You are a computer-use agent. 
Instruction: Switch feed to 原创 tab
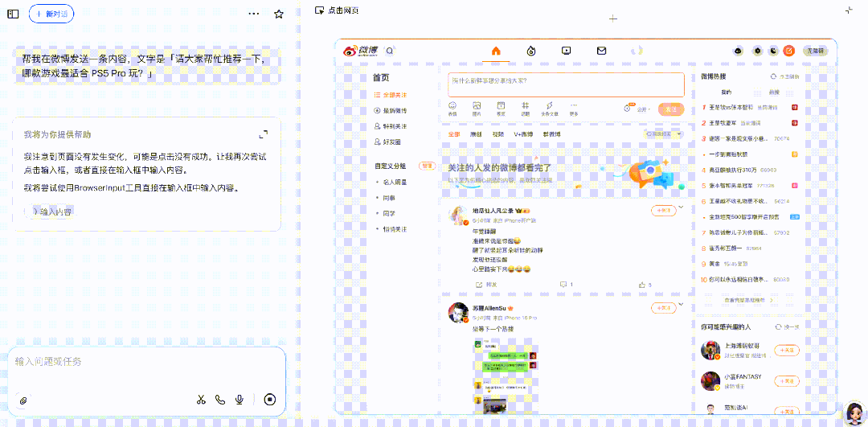(x=476, y=134)
